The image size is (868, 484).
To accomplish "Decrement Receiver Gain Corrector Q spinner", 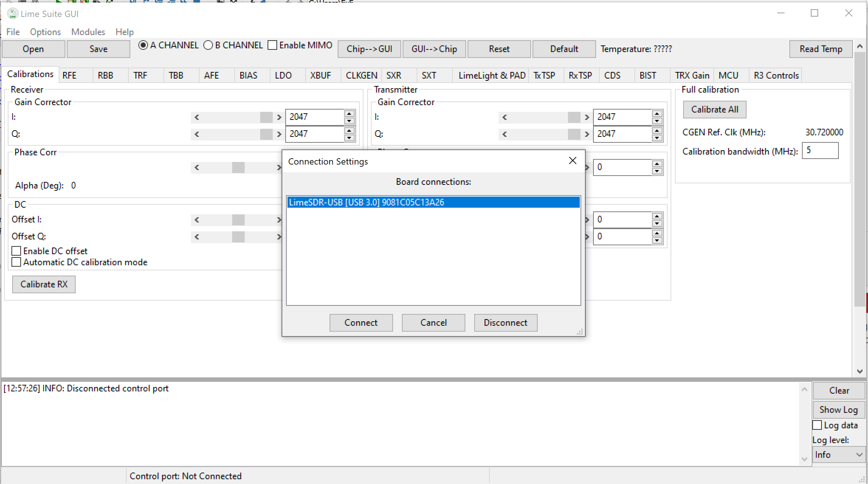I will click(x=349, y=138).
